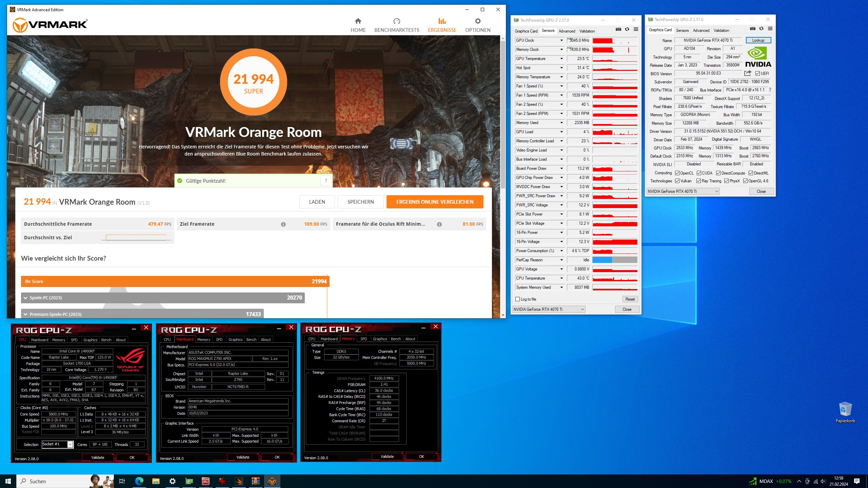Open Graphics tab in CPU-Z Memory window

pyautogui.click(x=380, y=339)
